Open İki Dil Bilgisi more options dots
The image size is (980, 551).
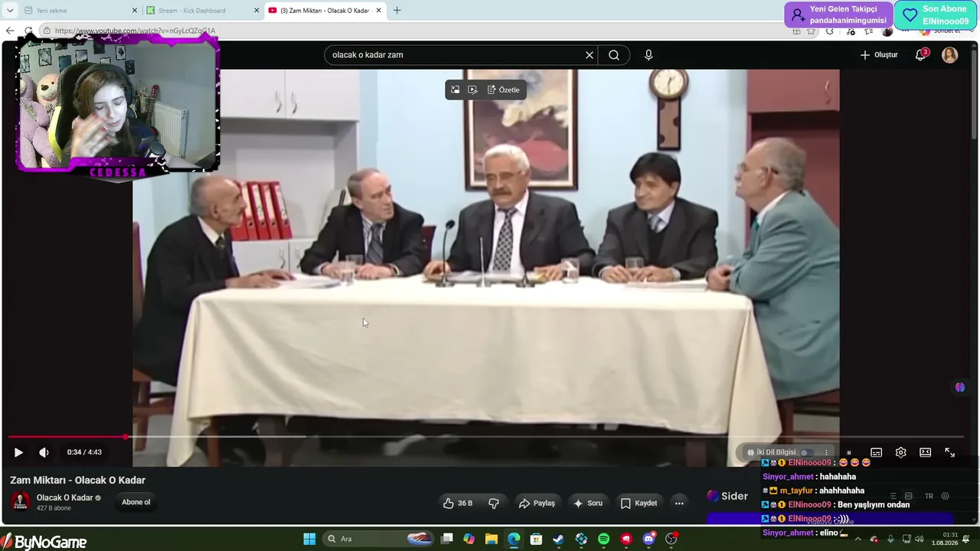826,452
